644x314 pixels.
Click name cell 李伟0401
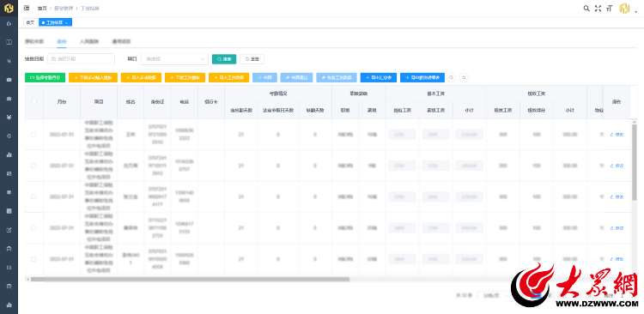click(131, 259)
